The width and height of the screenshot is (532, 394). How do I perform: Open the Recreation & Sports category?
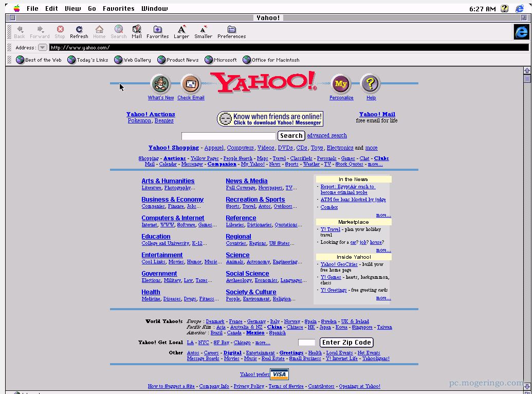255,200
